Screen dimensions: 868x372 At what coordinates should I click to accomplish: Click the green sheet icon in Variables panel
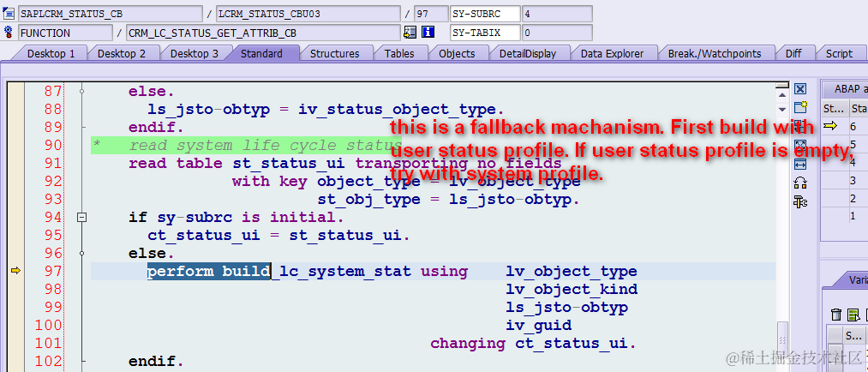click(853, 315)
